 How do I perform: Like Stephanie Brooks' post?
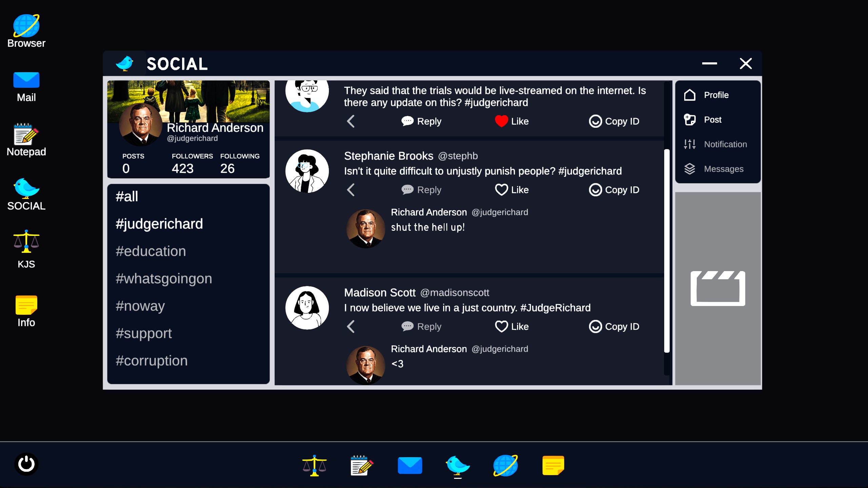[x=501, y=190]
